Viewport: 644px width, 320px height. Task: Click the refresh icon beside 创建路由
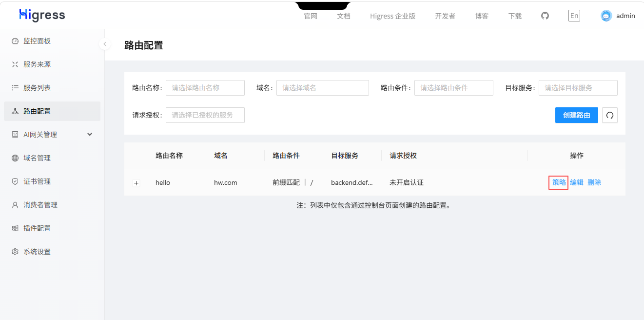[x=610, y=115]
